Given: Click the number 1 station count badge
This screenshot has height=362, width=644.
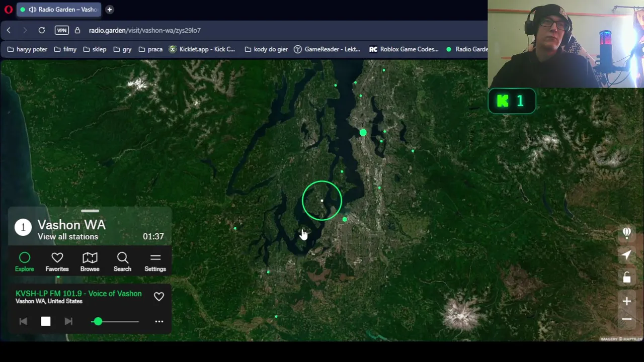Looking at the screenshot, I should 23,227.
